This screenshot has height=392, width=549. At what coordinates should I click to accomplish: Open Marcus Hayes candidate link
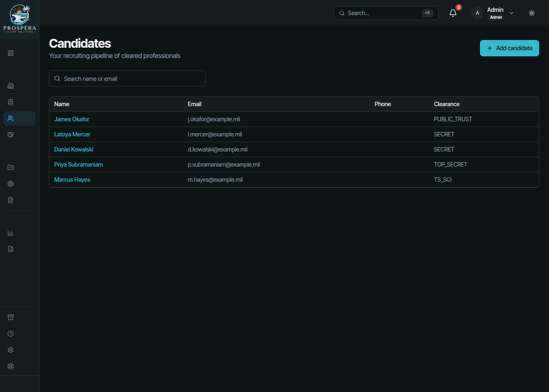(72, 180)
